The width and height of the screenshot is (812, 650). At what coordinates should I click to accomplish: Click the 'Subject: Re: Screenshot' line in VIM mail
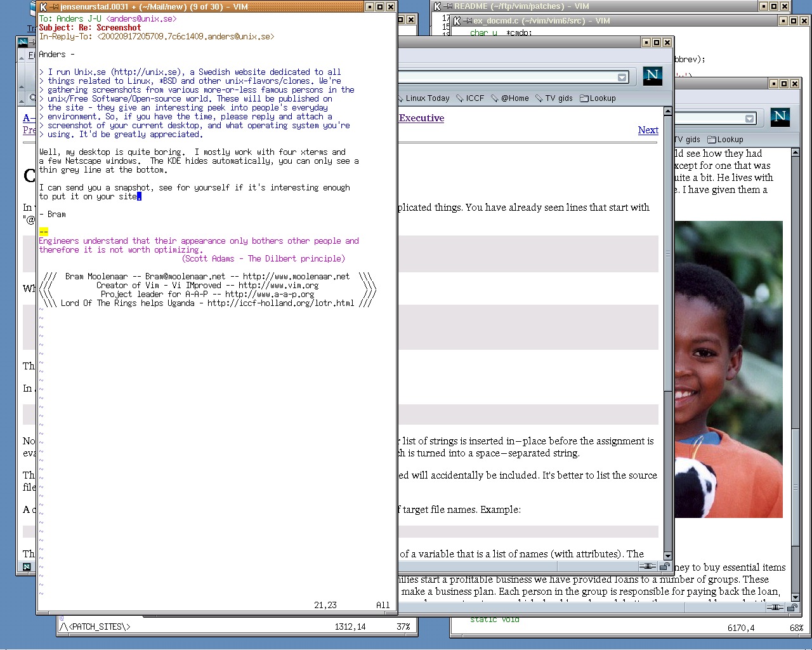(89, 28)
